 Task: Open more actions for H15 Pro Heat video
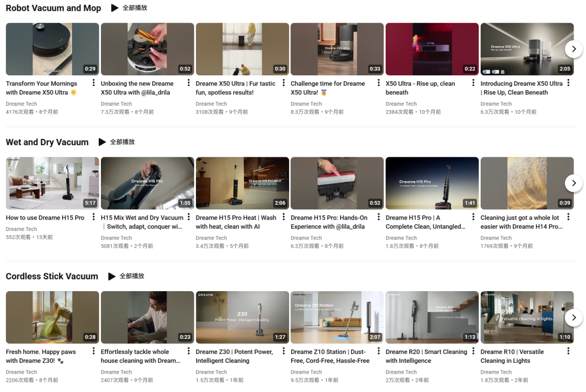(283, 217)
